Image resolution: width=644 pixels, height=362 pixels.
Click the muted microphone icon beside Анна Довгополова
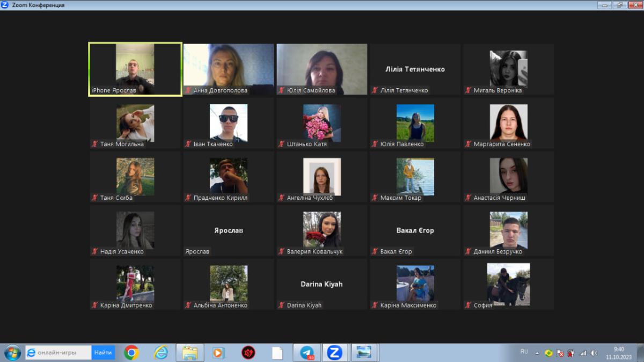[x=188, y=90]
